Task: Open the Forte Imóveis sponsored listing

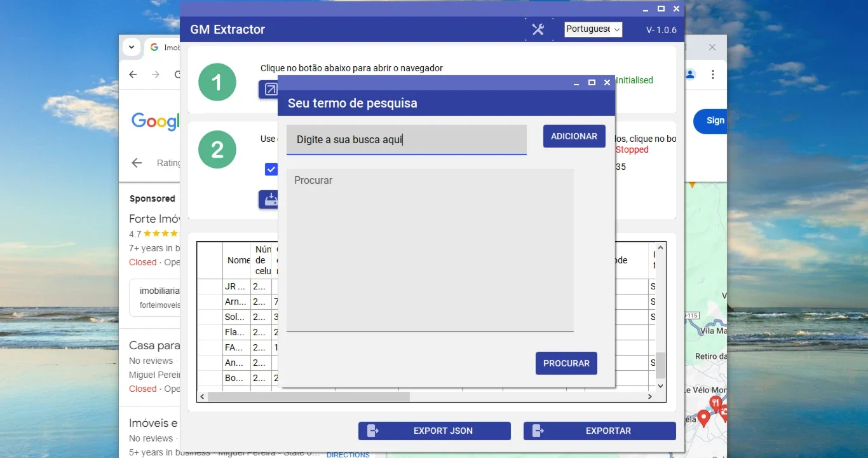Action: (154, 219)
